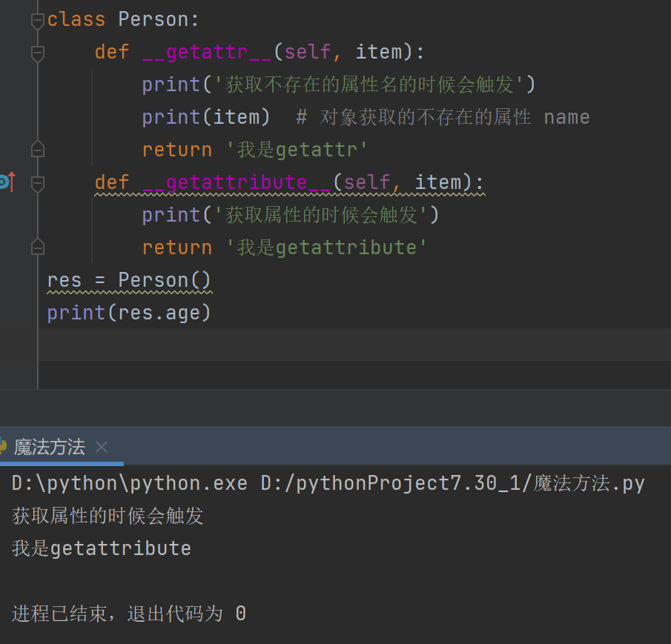Click the Python icon on the run tab
671x644 pixels.
(3, 445)
